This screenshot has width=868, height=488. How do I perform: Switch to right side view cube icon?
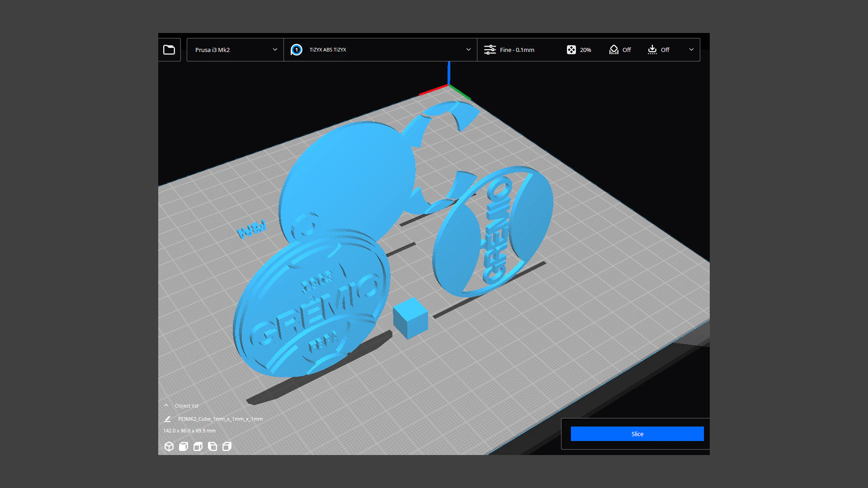point(227,446)
